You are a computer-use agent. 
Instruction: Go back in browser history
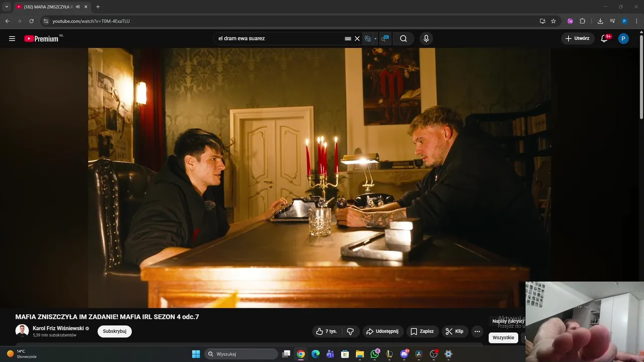7,21
